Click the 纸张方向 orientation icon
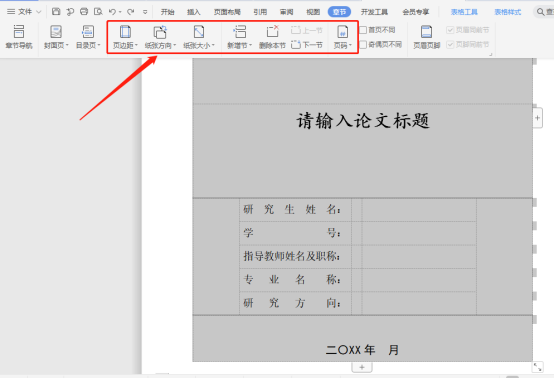 point(160,32)
